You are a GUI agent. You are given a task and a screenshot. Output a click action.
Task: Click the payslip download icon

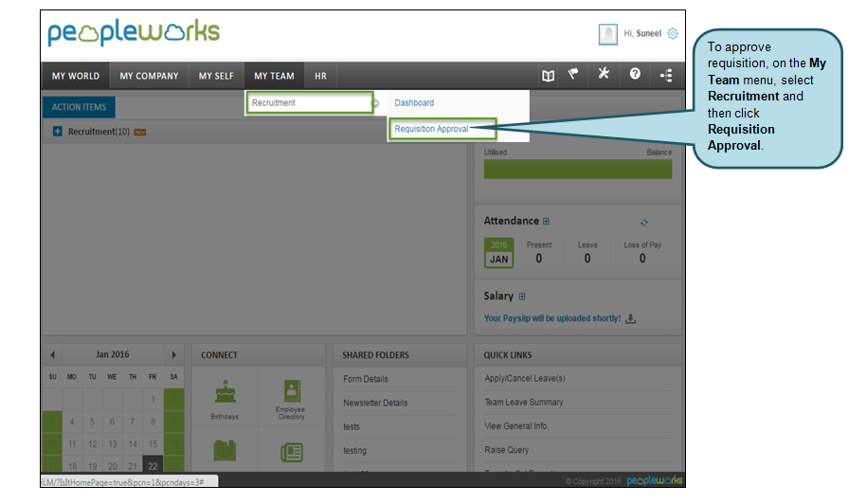(631, 319)
